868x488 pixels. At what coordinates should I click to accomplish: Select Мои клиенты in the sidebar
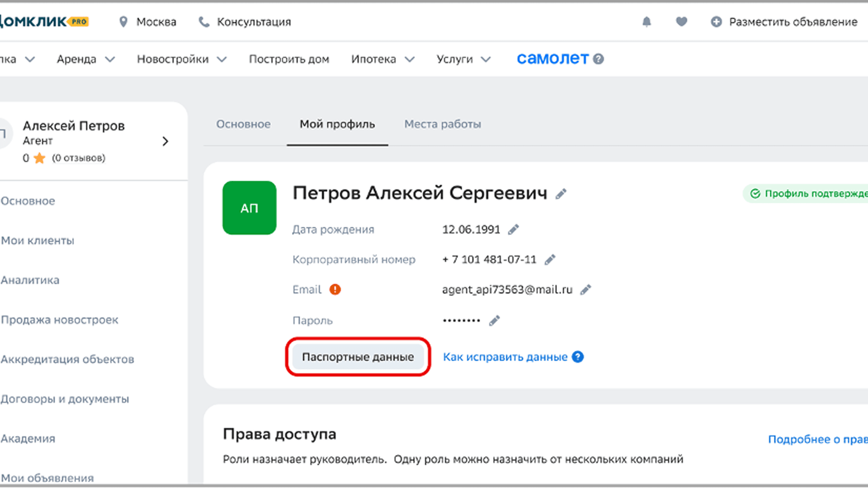click(38, 241)
